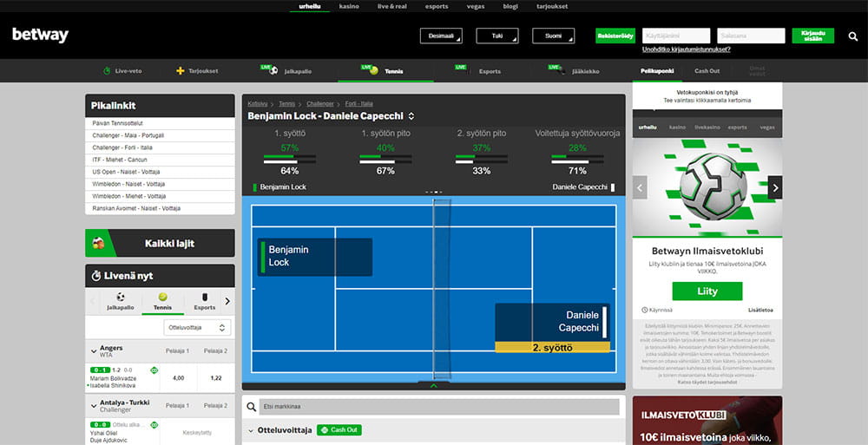Click the Kirjaudu sisään button
The height and width of the screenshot is (445, 868).
pos(812,36)
